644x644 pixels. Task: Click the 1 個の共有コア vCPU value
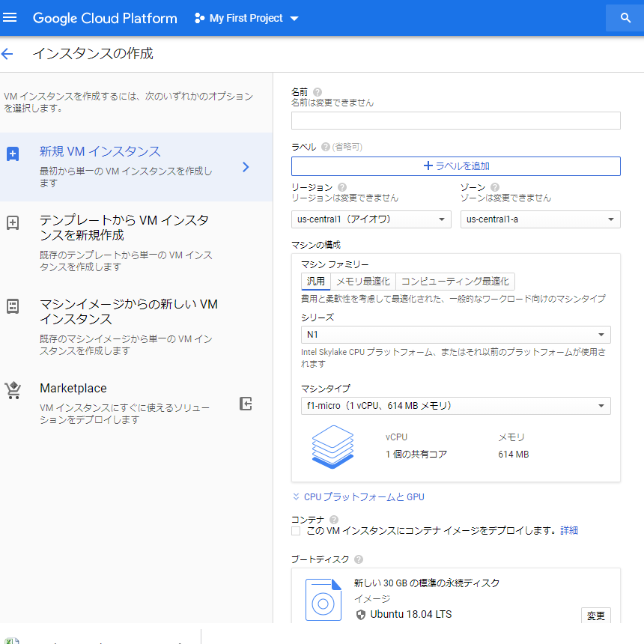click(416, 455)
